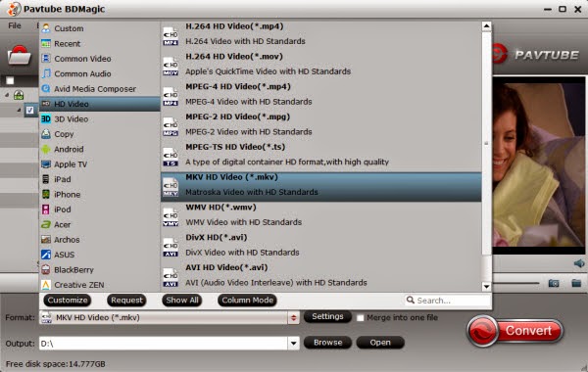Open the Apple TV category

pyautogui.click(x=99, y=164)
